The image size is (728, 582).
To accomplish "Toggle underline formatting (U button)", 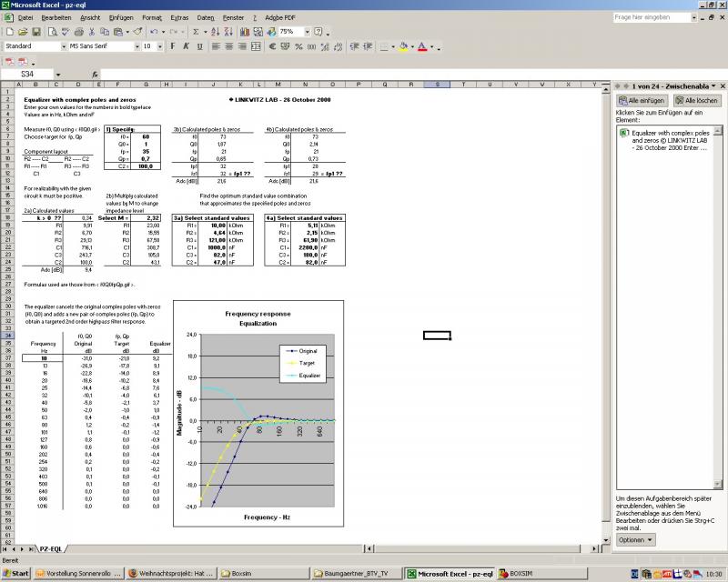I will (x=199, y=45).
